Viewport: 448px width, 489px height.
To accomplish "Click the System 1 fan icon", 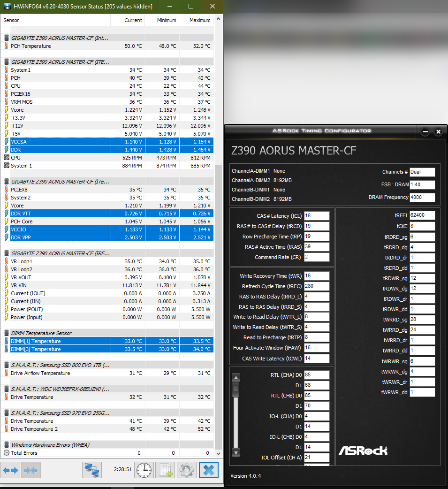I will pyautogui.click(x=6, y=166).
